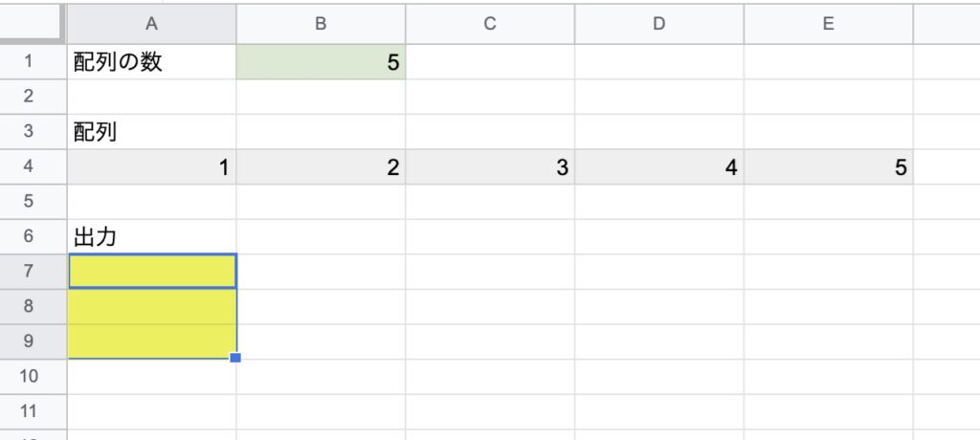The height and width of the screenshot is (440, 980).
Task: Select column B header
Action: 322,24
